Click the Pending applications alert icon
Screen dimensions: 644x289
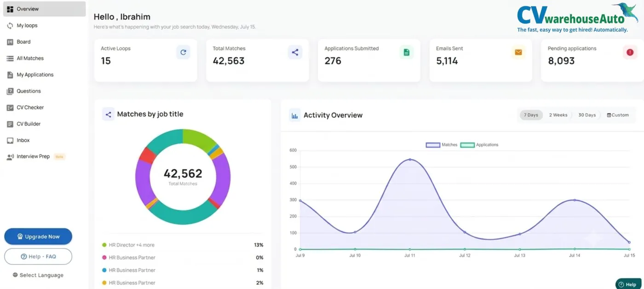pyautogui.click(x=630, y=52)
